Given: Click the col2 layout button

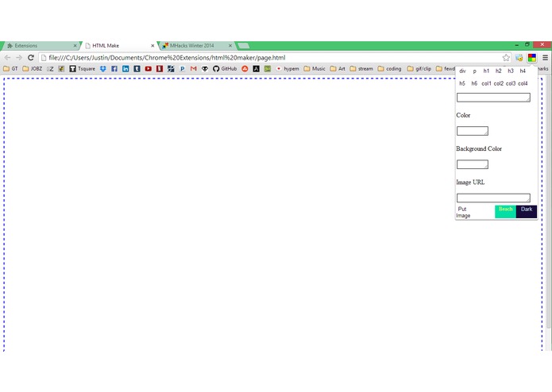Looking at the screenshot, I should [499, 83].
